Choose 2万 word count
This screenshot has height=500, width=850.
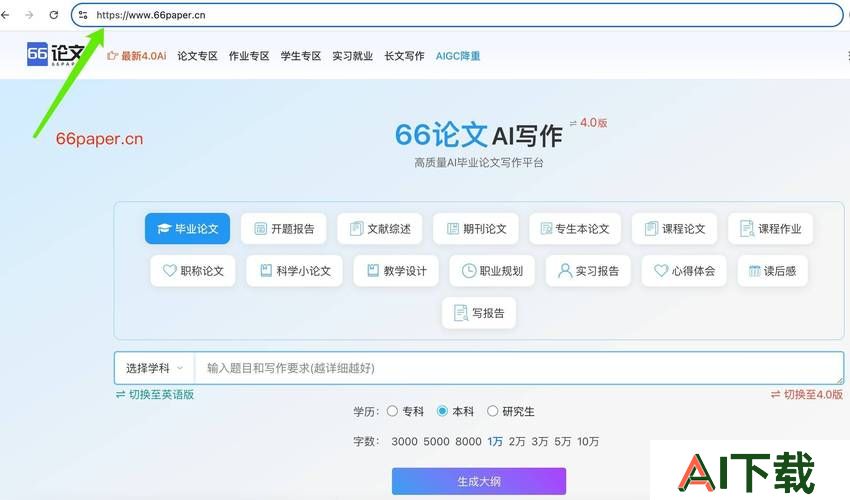(x=517, y=442)
